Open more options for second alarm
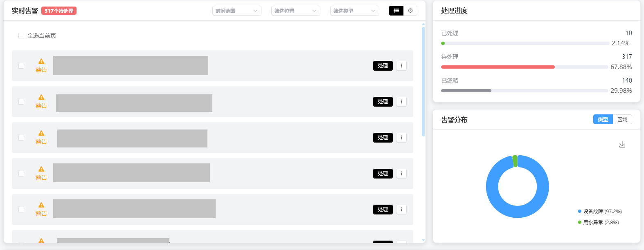Image resolution: width=644 pixels, height=250 pixels. 401,102
